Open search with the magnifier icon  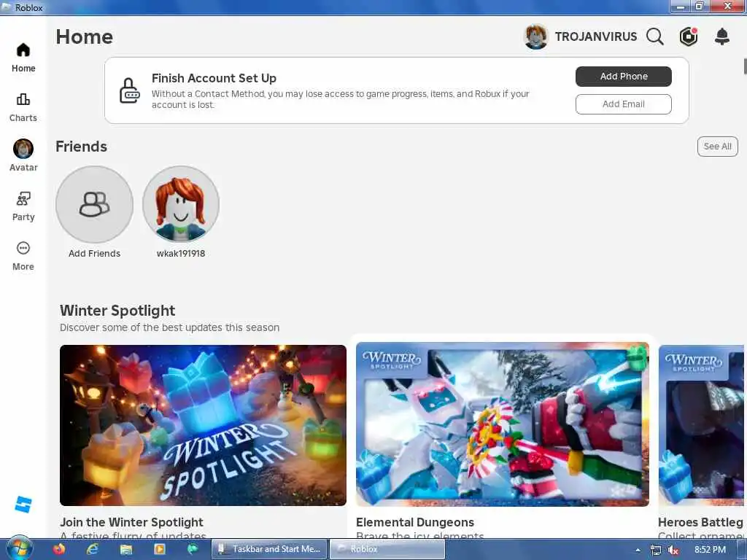coord(655,36)
